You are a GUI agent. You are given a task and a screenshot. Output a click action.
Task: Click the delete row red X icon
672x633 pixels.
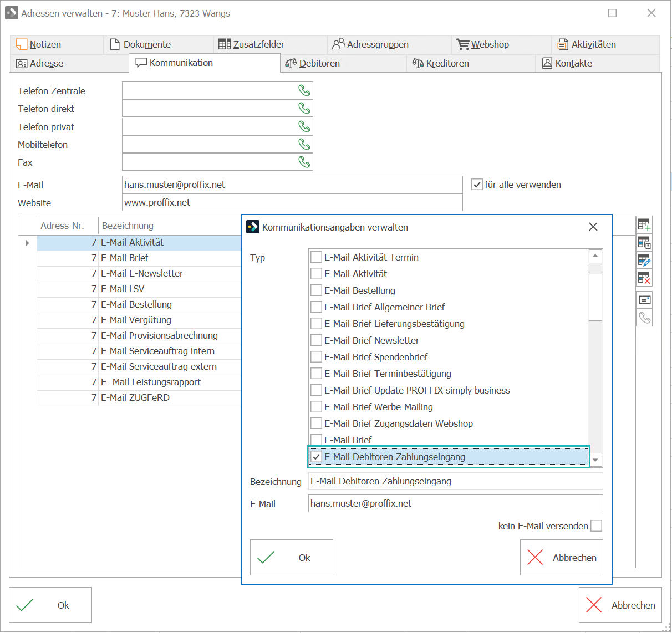644,278
